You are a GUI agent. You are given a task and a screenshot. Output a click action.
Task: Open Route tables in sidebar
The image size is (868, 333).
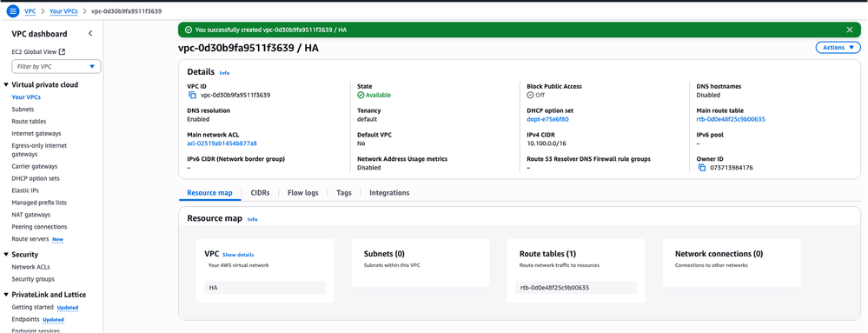(x=29, y=122)
